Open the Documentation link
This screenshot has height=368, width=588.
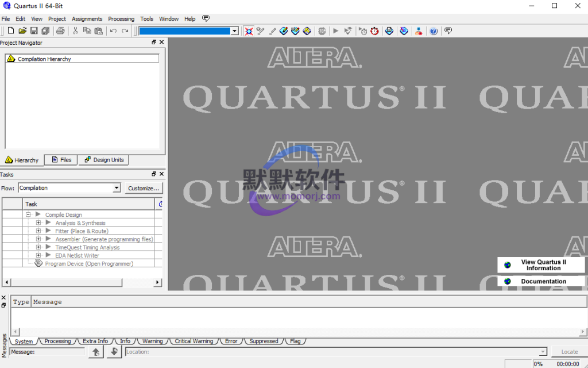click(541, 281)
